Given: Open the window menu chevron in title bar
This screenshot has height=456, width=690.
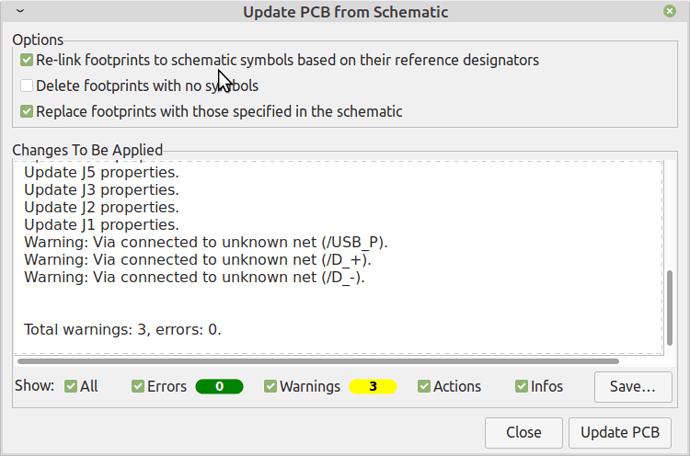Looking at the screenshot, I should click(20, 11).
